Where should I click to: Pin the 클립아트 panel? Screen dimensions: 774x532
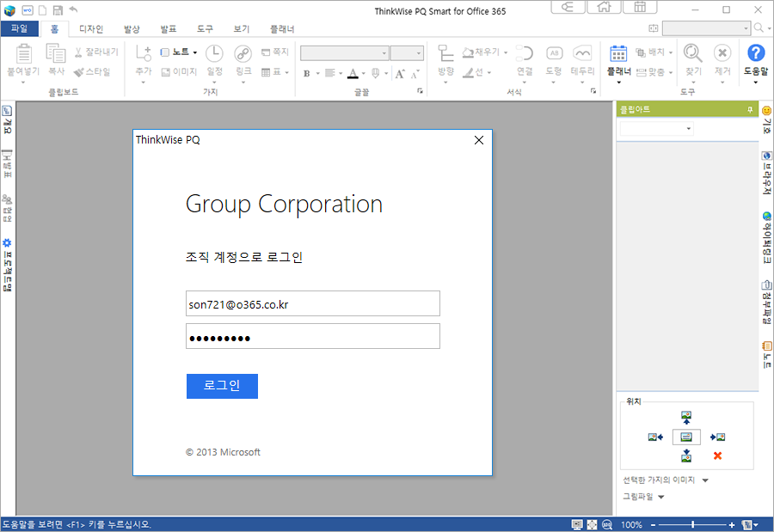click(x=750, y=109)
